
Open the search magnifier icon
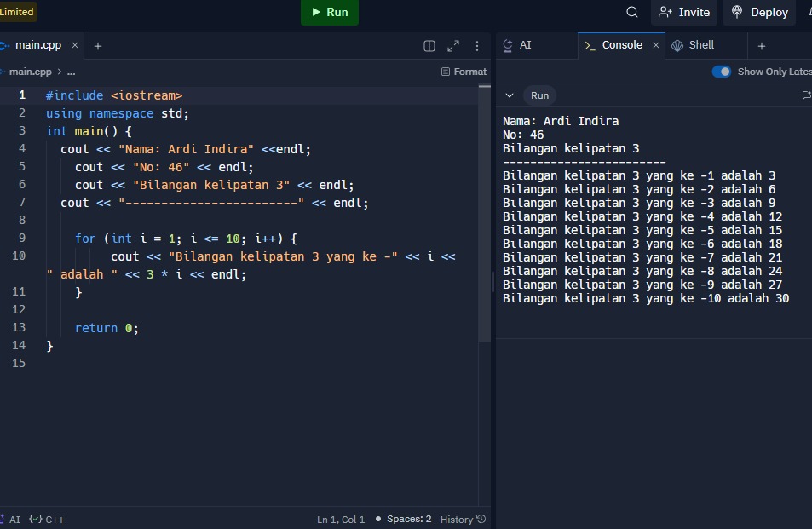(x=632, y=12)
